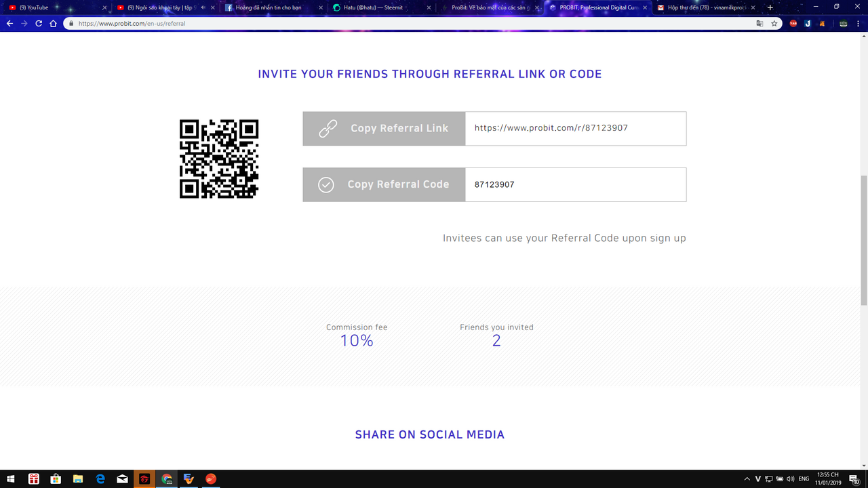Viewport: 868px width, 488px height.
Task: Click the orange extension icon in toolbar
Action: 822,23
